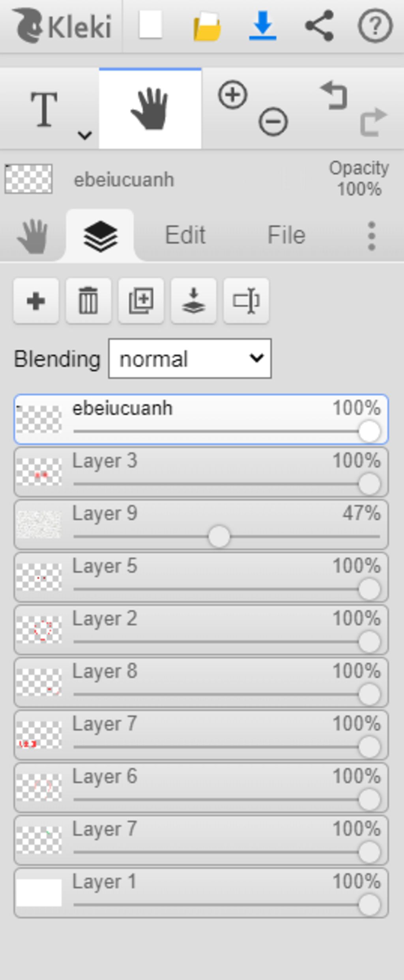Open the three-dot more menu
This screenshot has height=980, width=404.
pos(371,236)
